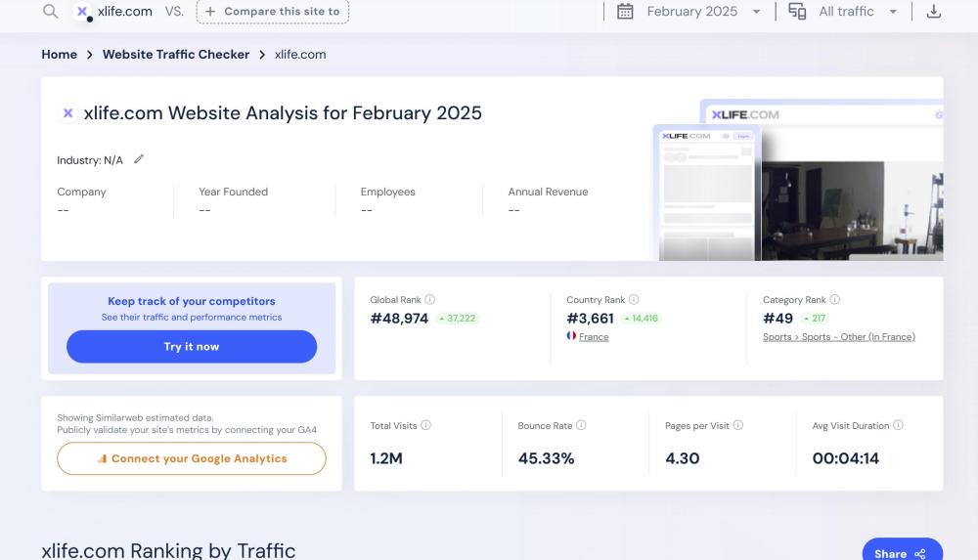Expand the All traffic dropdown

coord(843,12)
